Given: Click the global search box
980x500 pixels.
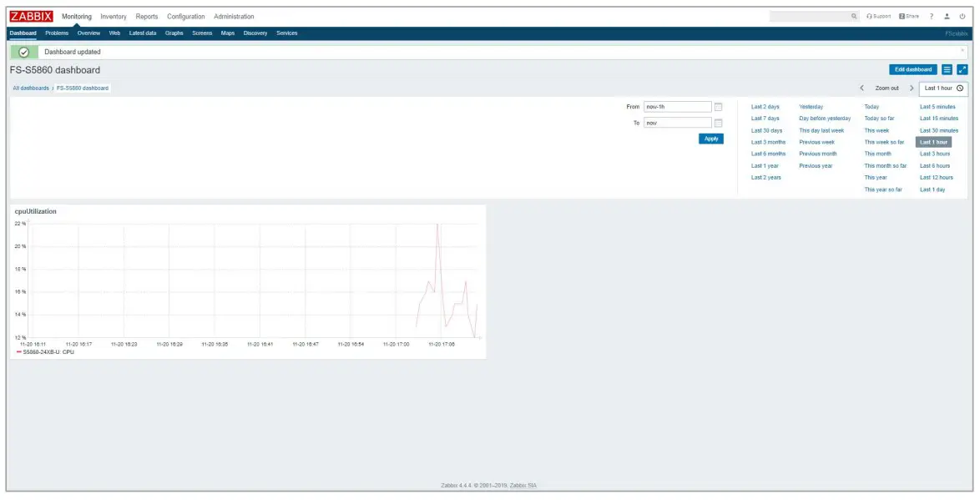Looking at the screenshot, I should point(810,16).
